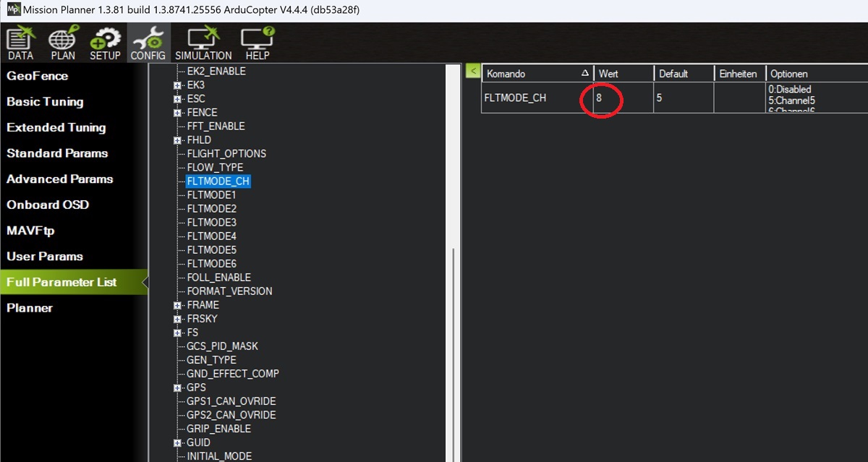The width and height of the screenshot is (868, 462).
Task: Open User Params page
Action: pyautogui.click(x=45, y=257)
